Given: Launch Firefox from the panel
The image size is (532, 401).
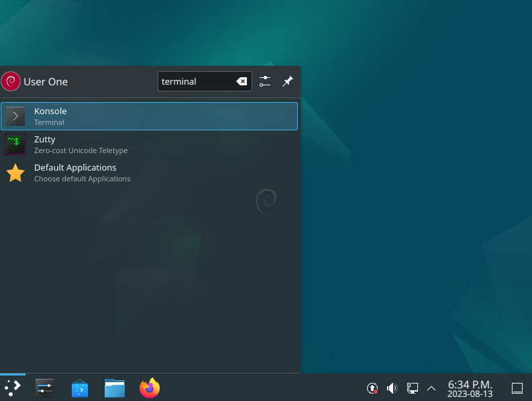Looking at the screenshot, I should 150,388.
